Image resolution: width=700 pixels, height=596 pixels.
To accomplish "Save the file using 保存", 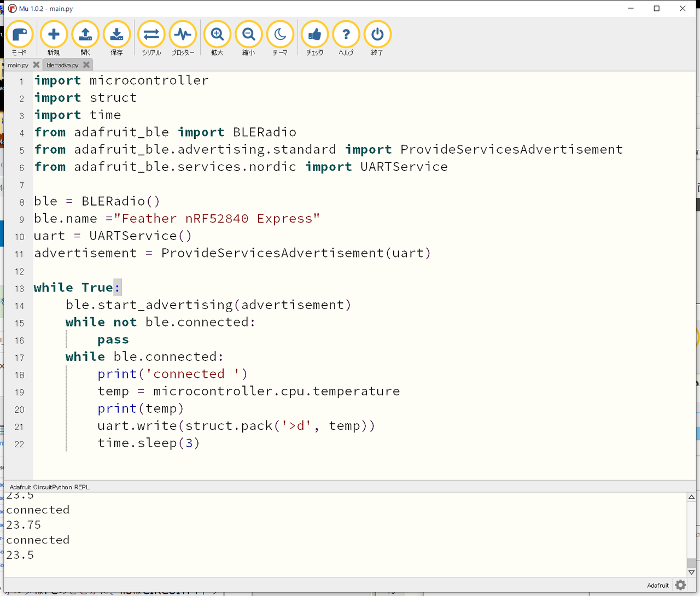I will point(116,34).
